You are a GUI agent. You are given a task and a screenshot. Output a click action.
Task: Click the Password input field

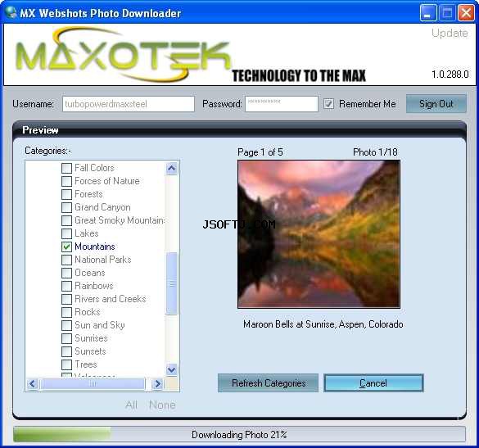(x=282, y=104)
